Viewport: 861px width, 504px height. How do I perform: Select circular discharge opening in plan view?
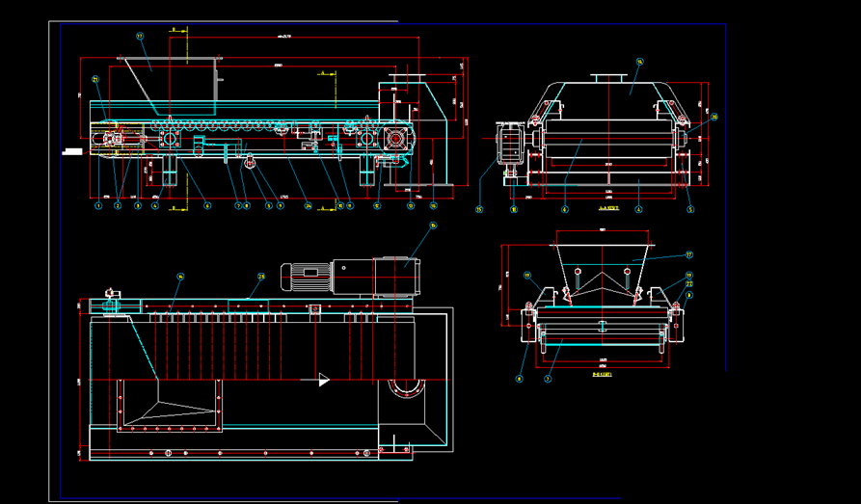405,388
